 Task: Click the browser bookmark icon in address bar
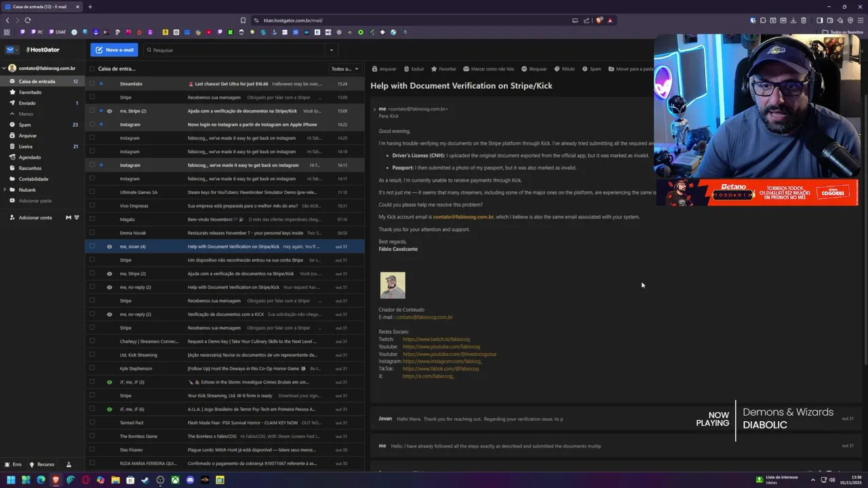[x=243, y=20]
